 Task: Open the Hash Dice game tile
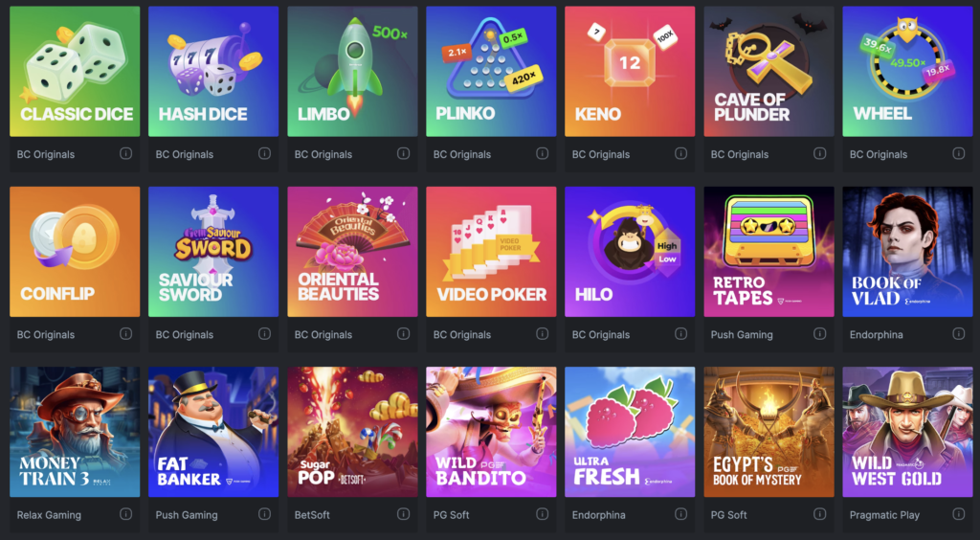click(213, 71)
